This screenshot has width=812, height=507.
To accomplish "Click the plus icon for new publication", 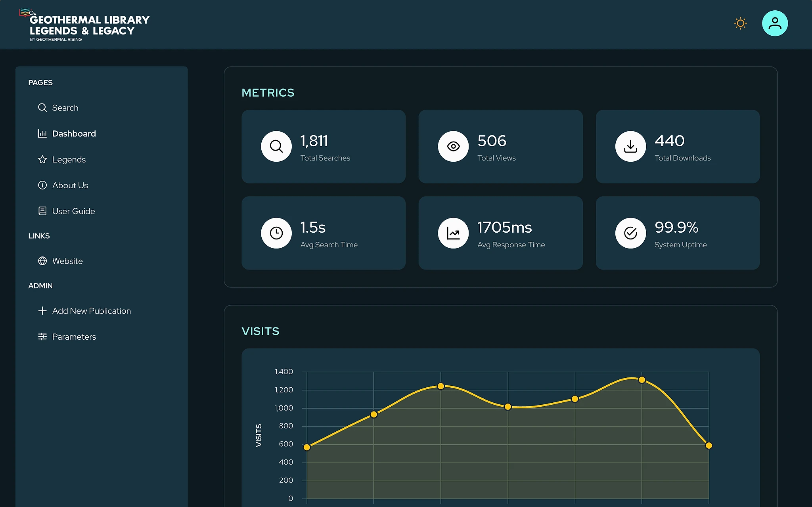I will point(42,311).
